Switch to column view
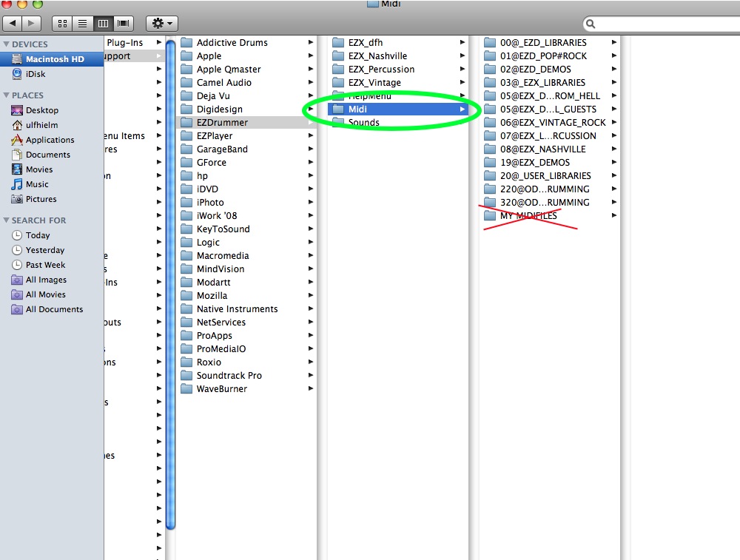This screenshot has width=740, height=560. click(103, 23)
